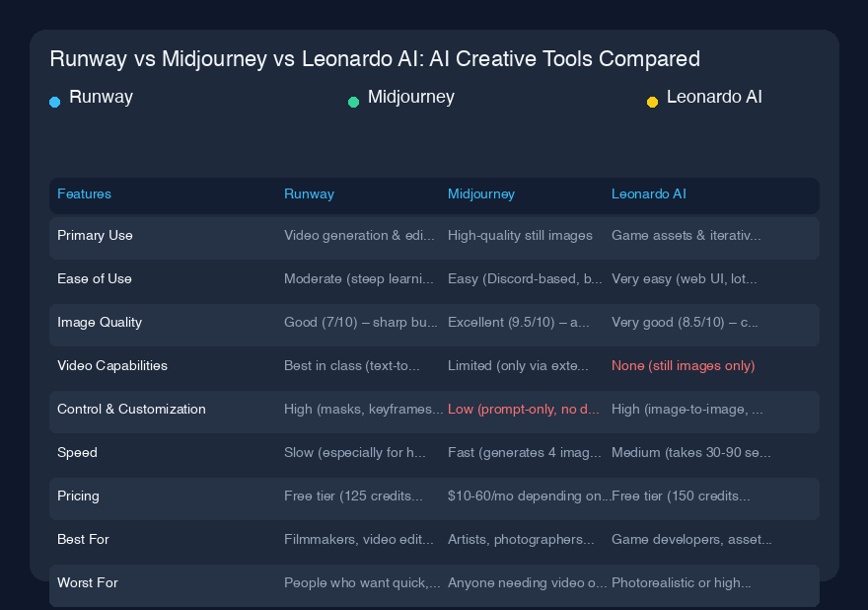Click the 'Filmmakers, video edit...' cell
Screen dimensions: 868x610
pyautogui.click(x=359, y=539)
